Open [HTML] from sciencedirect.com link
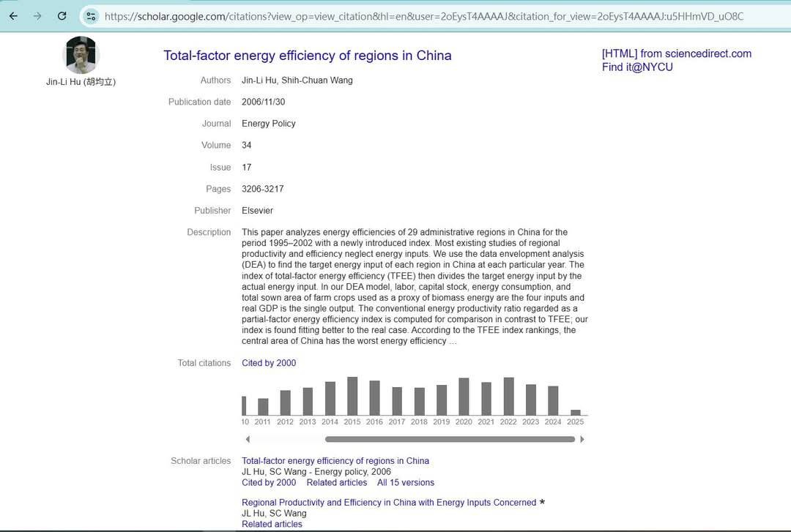This screenshot has height=532, width=791. 676,53
